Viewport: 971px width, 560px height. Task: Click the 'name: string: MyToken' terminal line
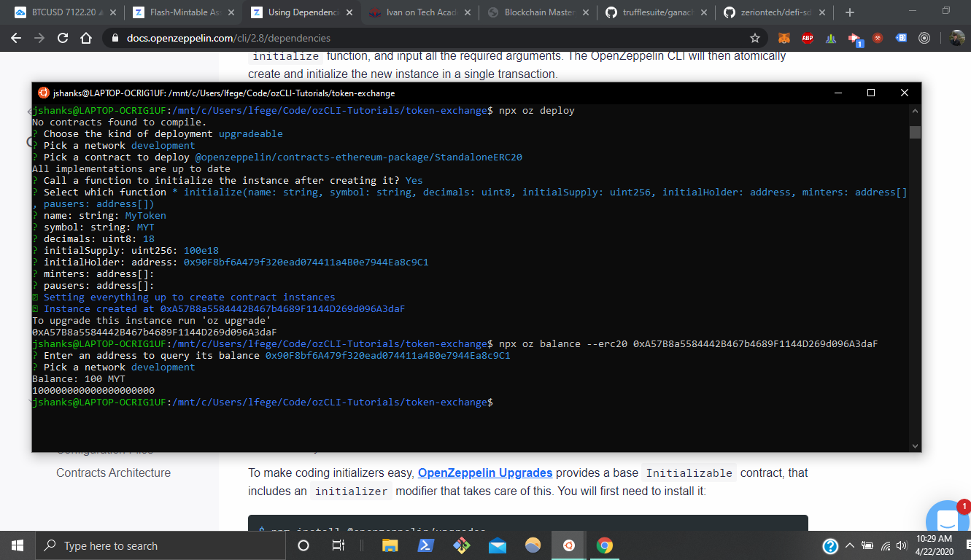(x=99, y=215)
